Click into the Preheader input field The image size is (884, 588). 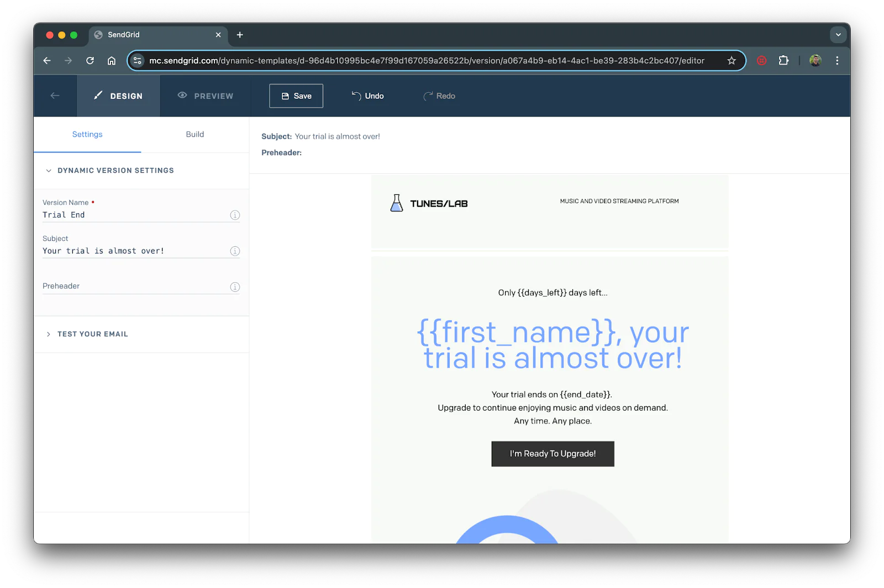pos(133,287)
